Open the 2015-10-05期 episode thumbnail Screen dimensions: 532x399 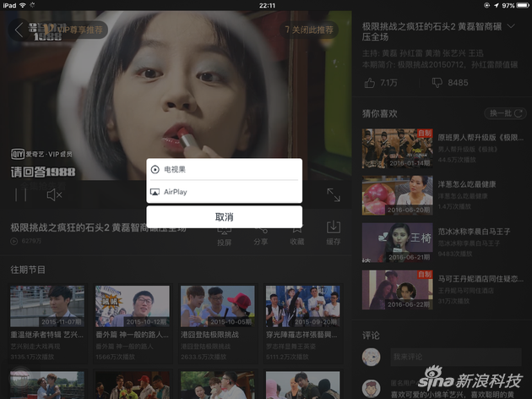click(x=218, y=306)
